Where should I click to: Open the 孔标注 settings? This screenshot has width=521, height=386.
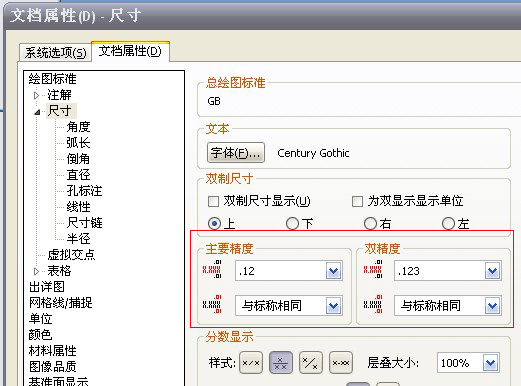tap(84, 191)
